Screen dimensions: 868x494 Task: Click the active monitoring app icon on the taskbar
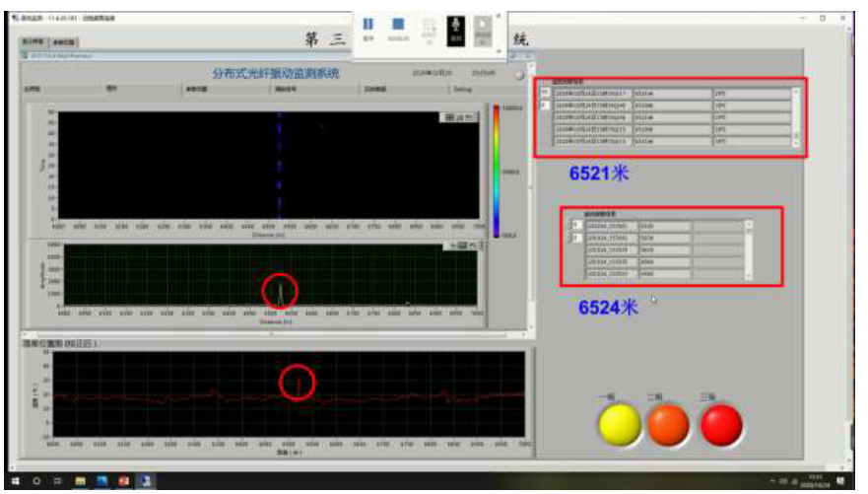click(x=146, y=481)
